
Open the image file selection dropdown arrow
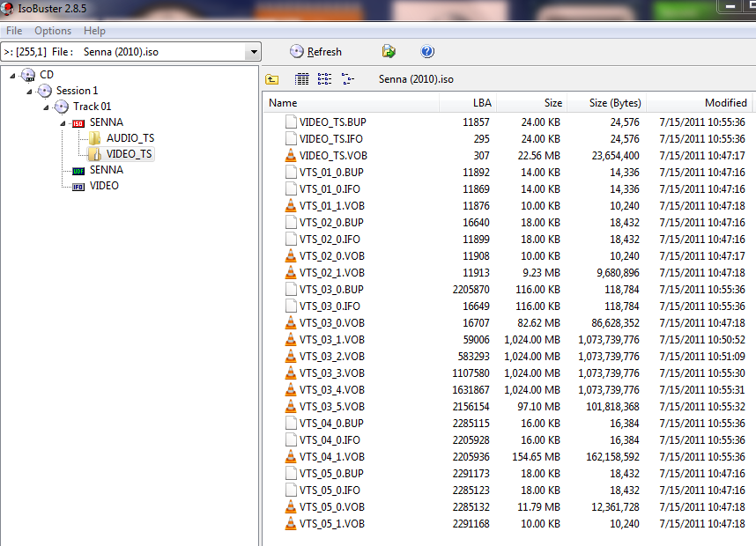pyautogui.click(x=253, y=52)
